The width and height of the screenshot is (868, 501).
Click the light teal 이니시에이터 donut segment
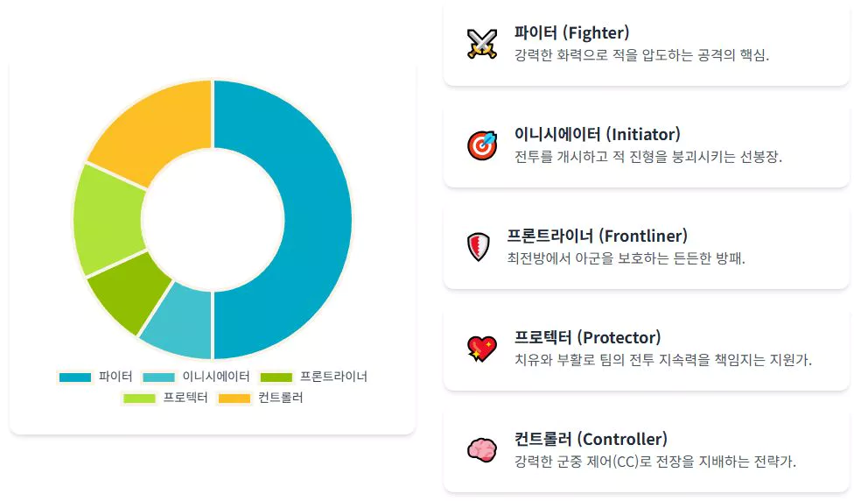[x=179, y=324]
